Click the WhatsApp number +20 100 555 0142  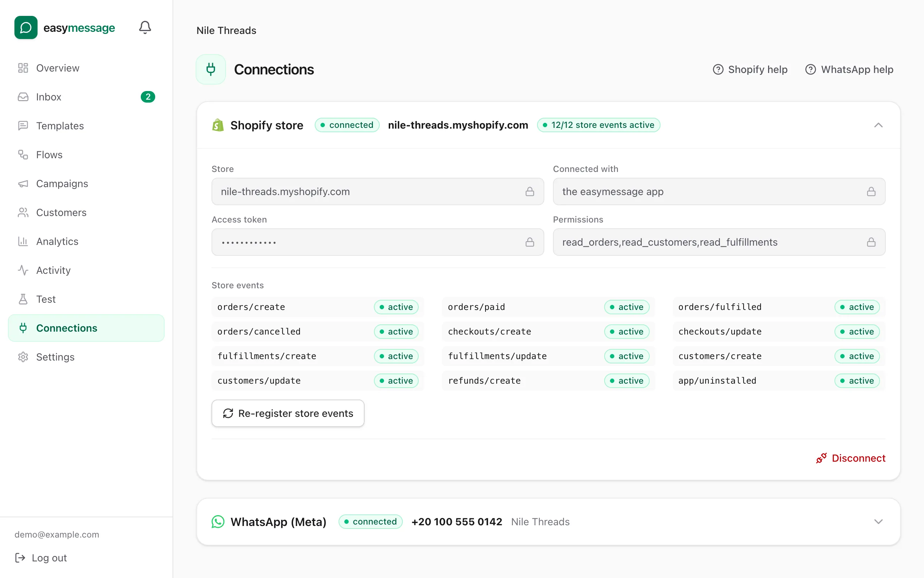pyautogui.click(x=457, y=522)
